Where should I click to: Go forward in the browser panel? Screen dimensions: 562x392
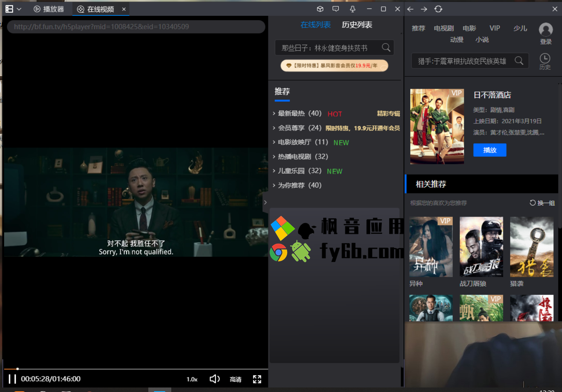(424, 9)
